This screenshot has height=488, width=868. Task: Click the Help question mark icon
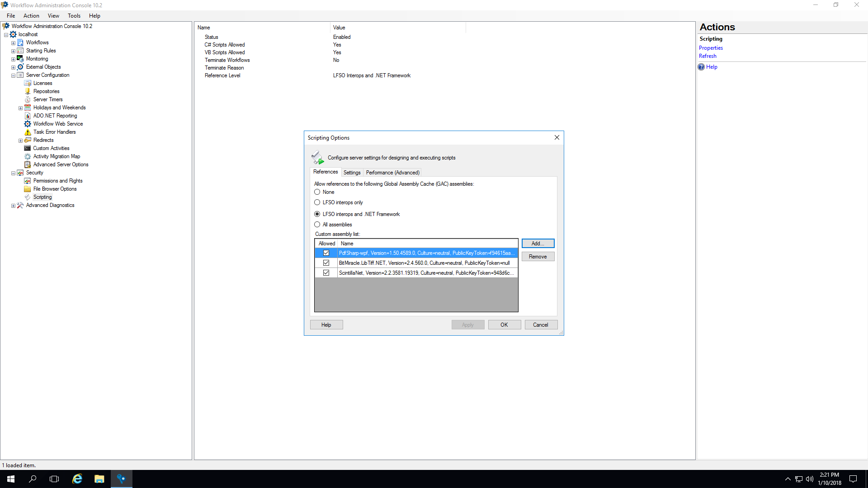(x=701, y=67)
